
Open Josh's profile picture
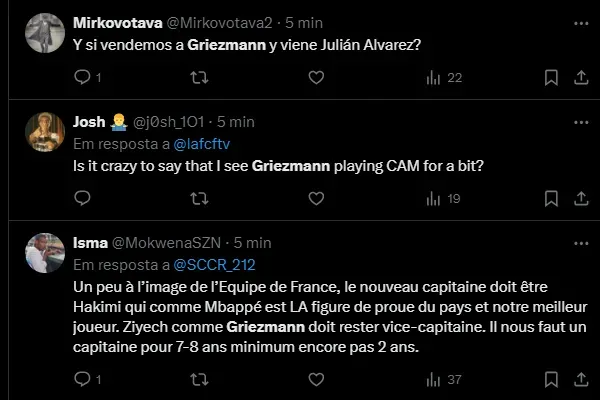[x=45, y=132]
